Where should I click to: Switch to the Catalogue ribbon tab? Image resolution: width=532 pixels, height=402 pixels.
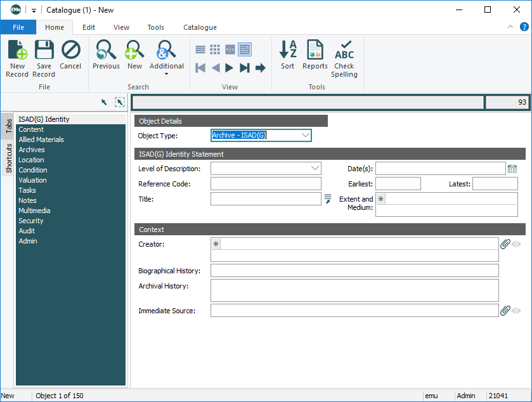pos(200,27)
